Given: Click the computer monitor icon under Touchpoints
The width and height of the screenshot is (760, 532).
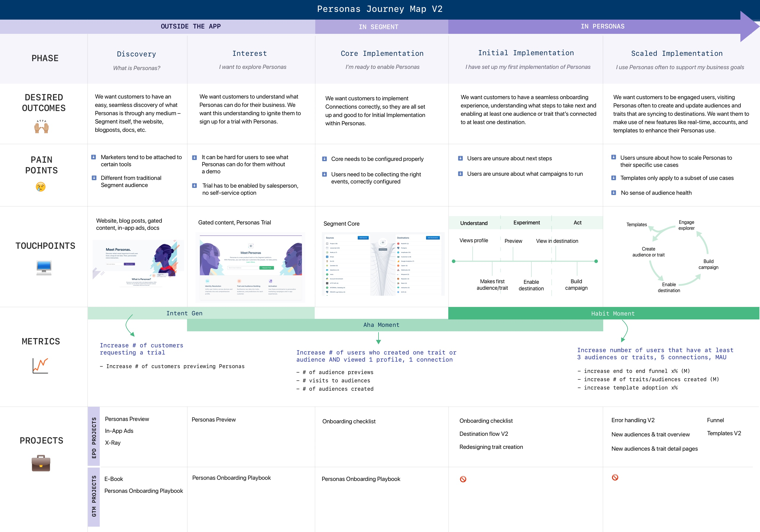Looking at the screenshot, I should (x=44, y=267).
